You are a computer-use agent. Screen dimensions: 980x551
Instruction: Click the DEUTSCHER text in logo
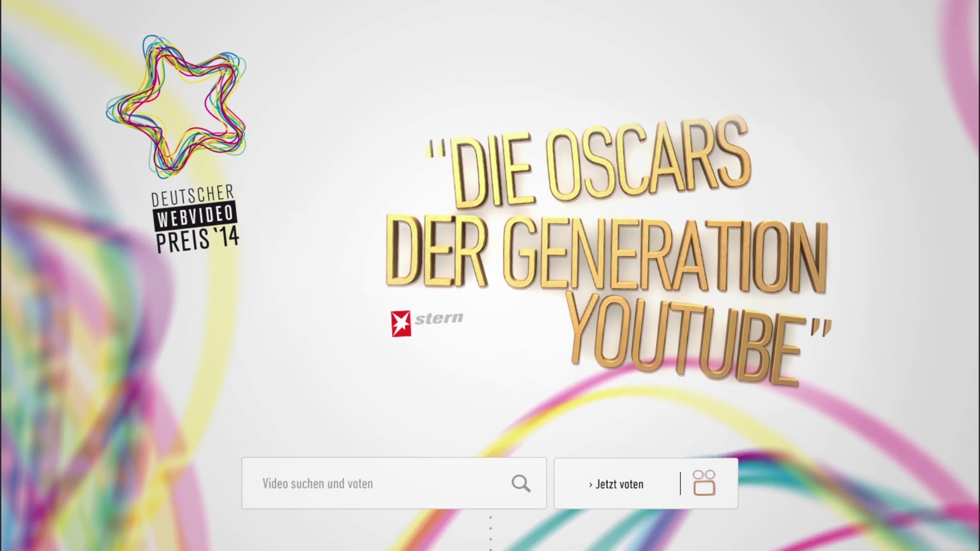point(192,195)
